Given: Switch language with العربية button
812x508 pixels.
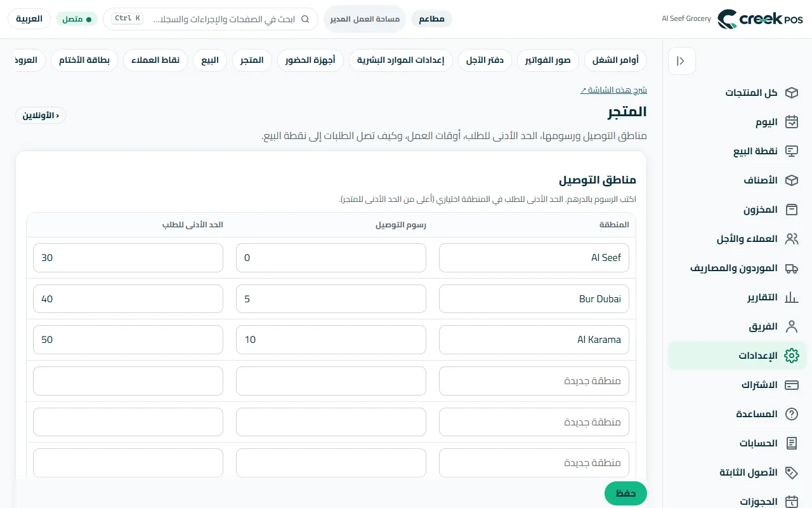Looking at the screenshot, I should 29,19.
